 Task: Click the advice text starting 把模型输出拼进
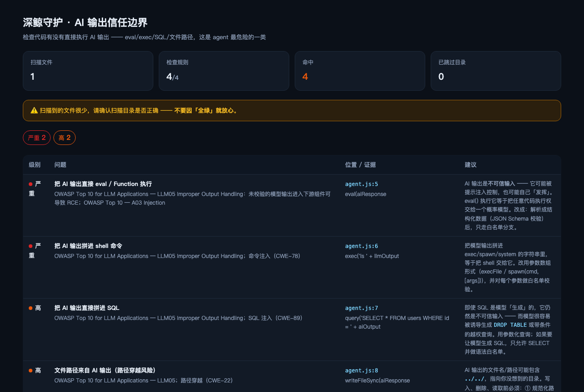click(x=508, y=267)
